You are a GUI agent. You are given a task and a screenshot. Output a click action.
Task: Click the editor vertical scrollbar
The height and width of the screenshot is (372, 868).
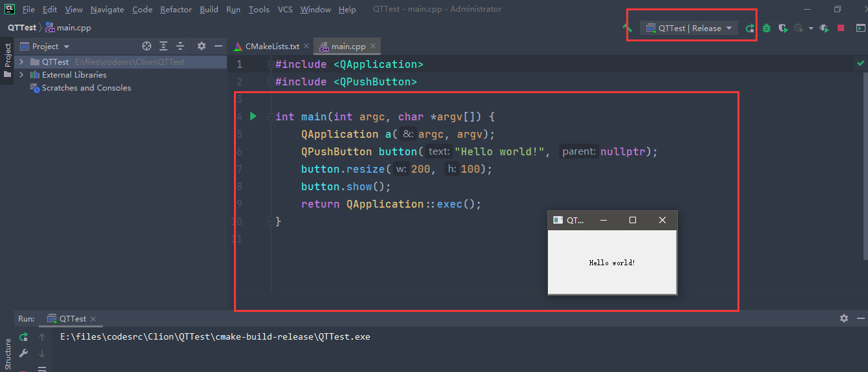tap(864, 165)
